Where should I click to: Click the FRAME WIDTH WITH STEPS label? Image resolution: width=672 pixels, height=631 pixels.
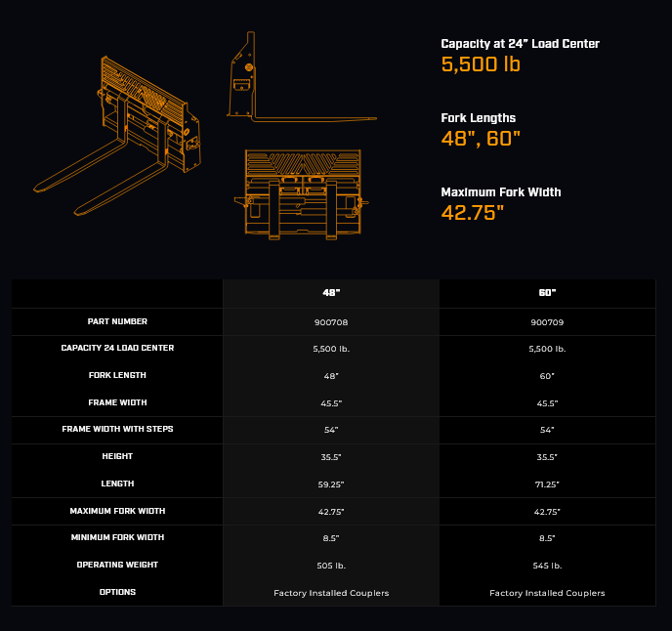pyautogui.click(x=117, y=429)
